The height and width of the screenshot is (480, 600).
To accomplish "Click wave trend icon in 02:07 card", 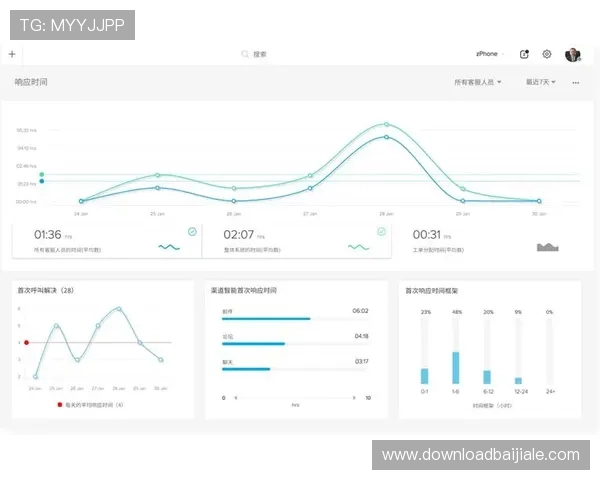I will [358, 246].
